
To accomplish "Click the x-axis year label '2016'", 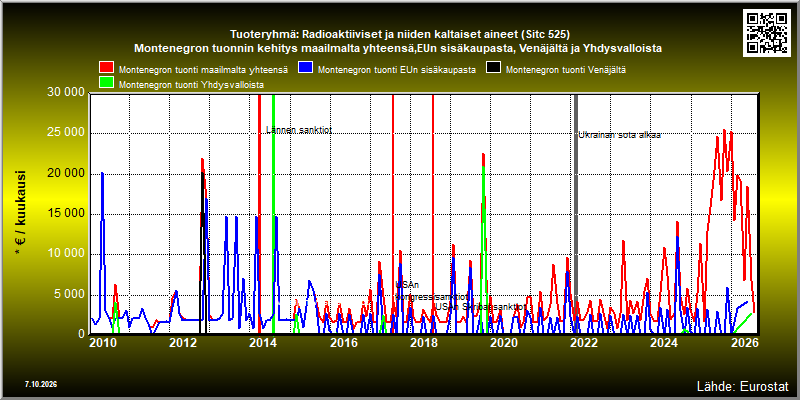I will (x=342, y=342).
